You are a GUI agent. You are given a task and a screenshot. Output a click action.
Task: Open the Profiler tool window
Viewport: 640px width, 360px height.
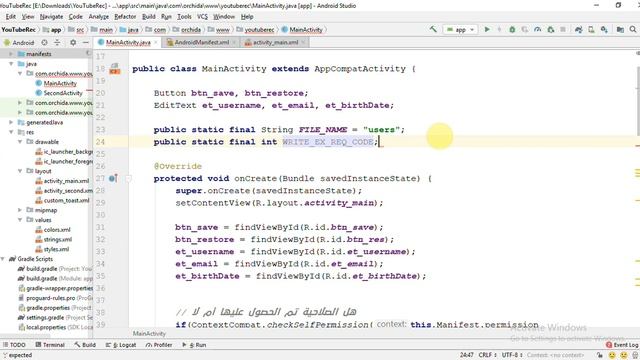[x=159, y=345]
